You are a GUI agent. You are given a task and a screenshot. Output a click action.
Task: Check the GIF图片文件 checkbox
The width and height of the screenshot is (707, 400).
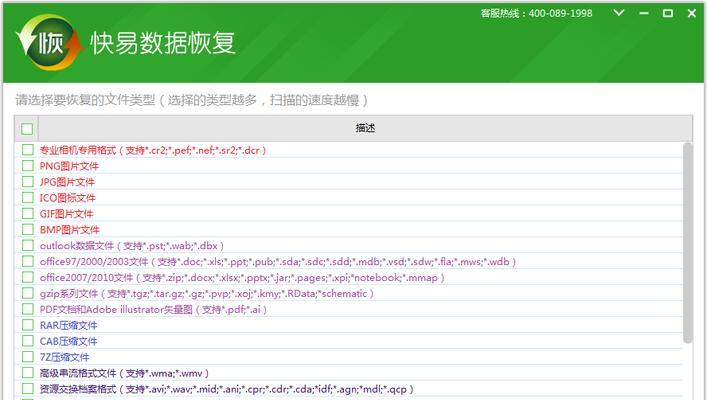[x=28, y=213]
